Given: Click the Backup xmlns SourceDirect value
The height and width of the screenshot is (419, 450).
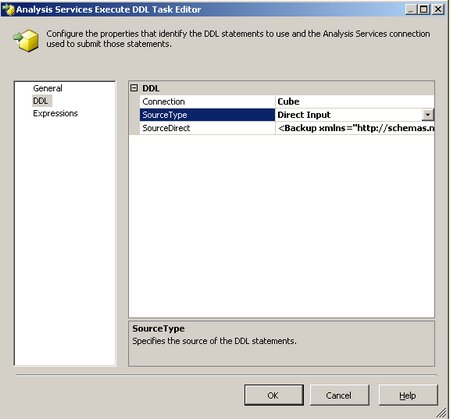Looking at the screenshot, I should [x=355, y=128].
